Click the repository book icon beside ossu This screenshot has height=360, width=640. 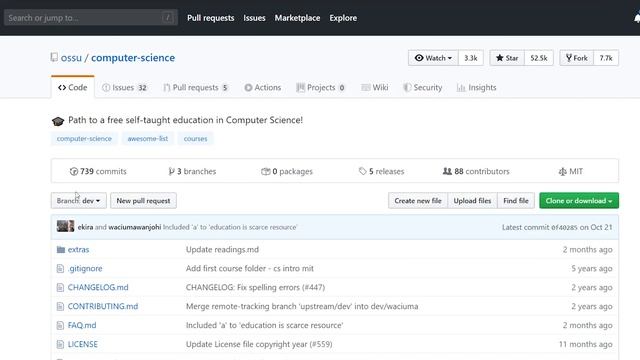click(54, 58)
